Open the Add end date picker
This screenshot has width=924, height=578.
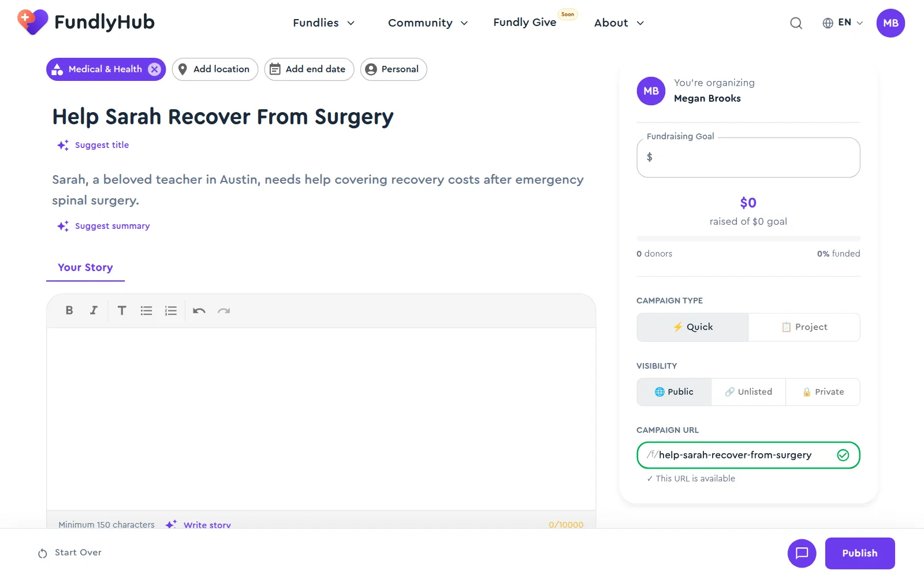(309, 69)
